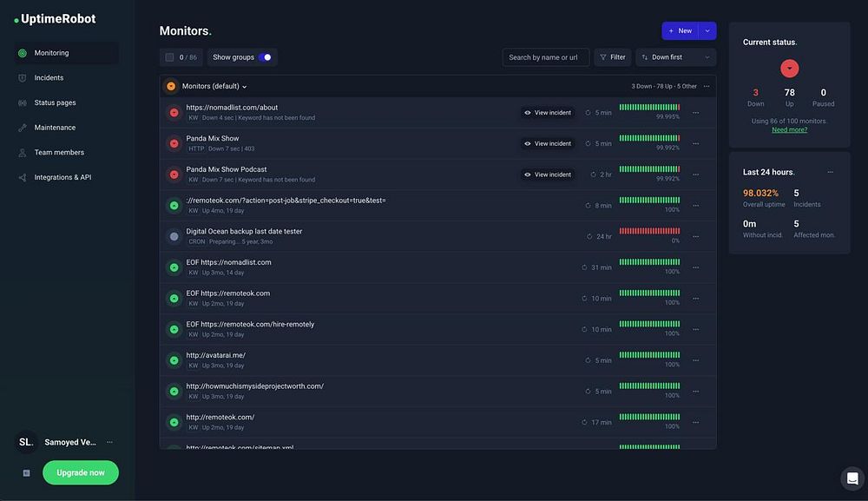Click the Monitoring radar icon
The width and height of the screenshot is (868, 501).
point(23,53)
